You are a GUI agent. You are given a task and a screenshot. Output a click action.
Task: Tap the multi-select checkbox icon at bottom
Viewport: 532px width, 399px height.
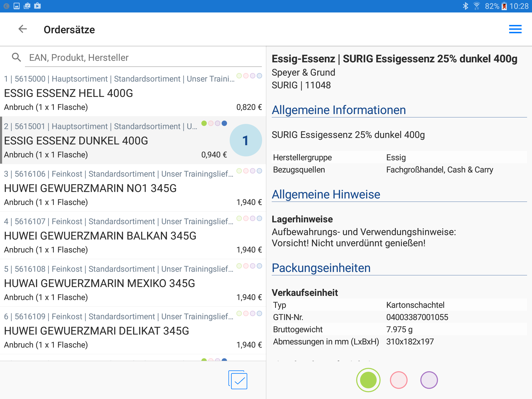click(238, 380)
